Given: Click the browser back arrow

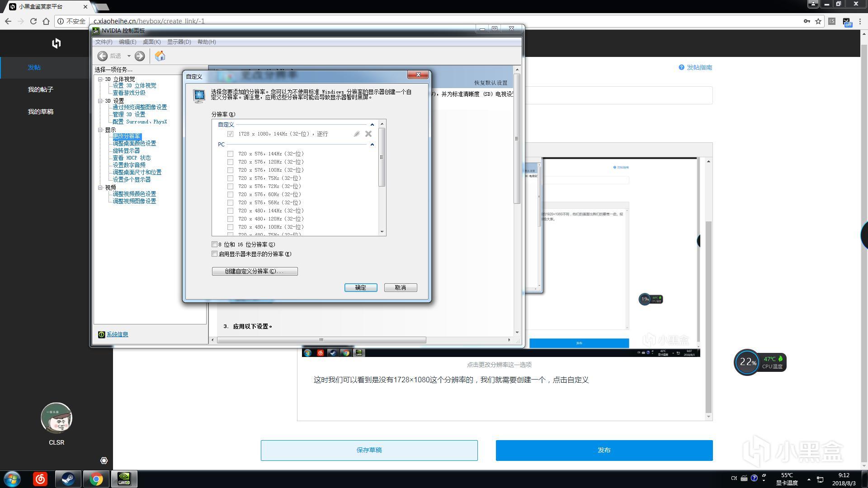Looking at the screenshot, I should (x=8, y=21).
